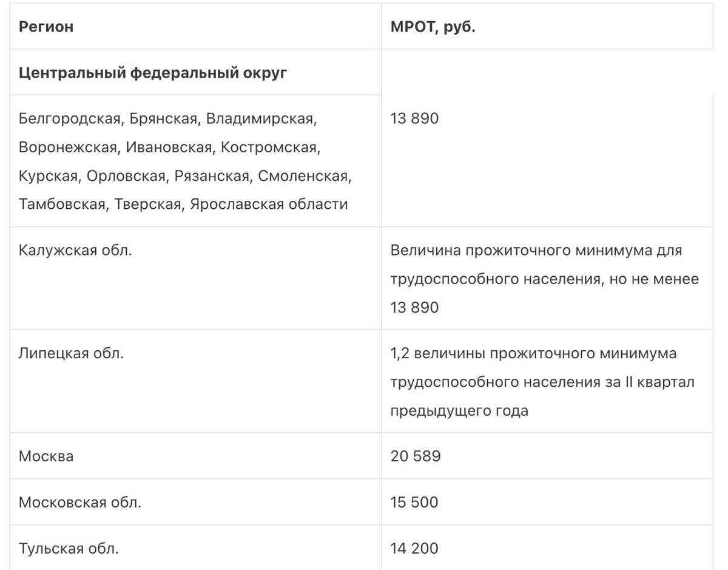Screen dimensions: 728x570
Task: Select the "1,2 величины прожиточного минимума" cell
Action: [x=542, y=382]
